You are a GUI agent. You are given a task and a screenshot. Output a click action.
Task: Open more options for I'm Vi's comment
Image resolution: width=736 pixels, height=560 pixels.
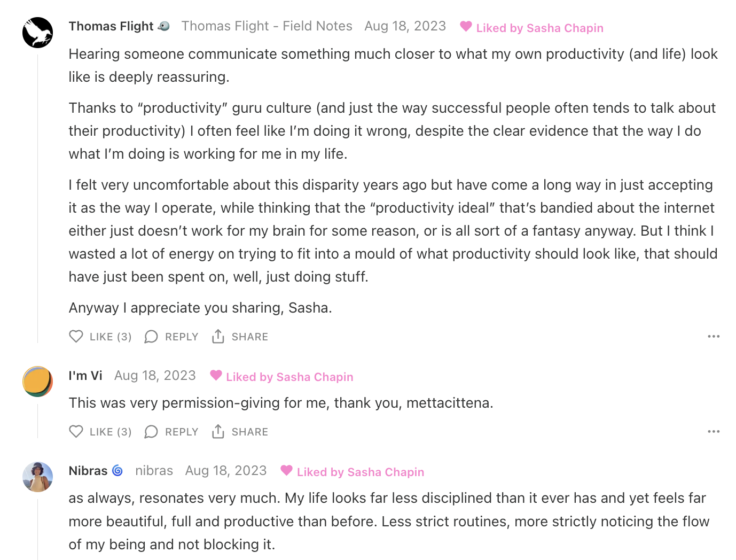714,432
